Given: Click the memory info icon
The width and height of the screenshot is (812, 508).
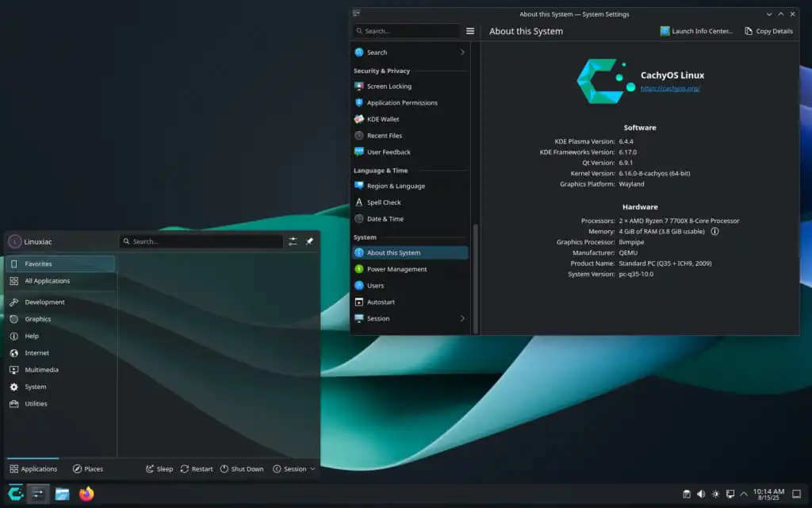Looking at the screenshot, I should pos(714,232).
